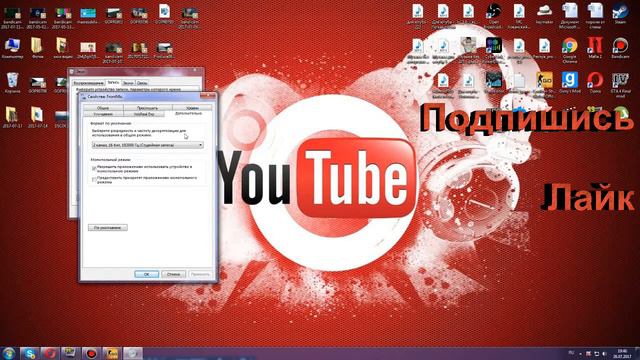The height and width of the screenshot is (360, 640).
Task: Open the default format sample rate dropdown
Action: coord(147,145)
